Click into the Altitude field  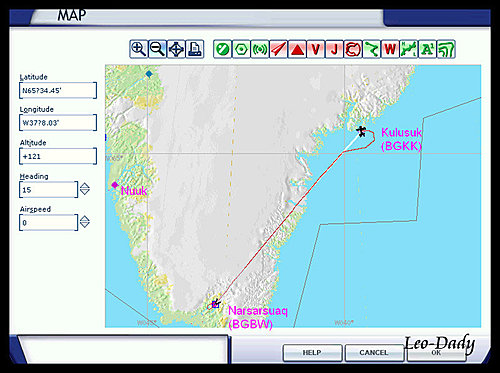click(58, 156)
